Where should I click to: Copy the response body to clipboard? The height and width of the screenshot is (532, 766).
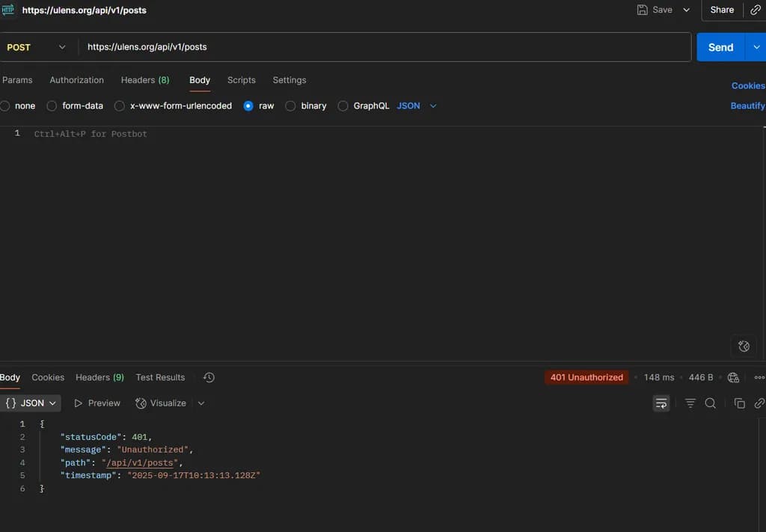(x=739, y=403)
